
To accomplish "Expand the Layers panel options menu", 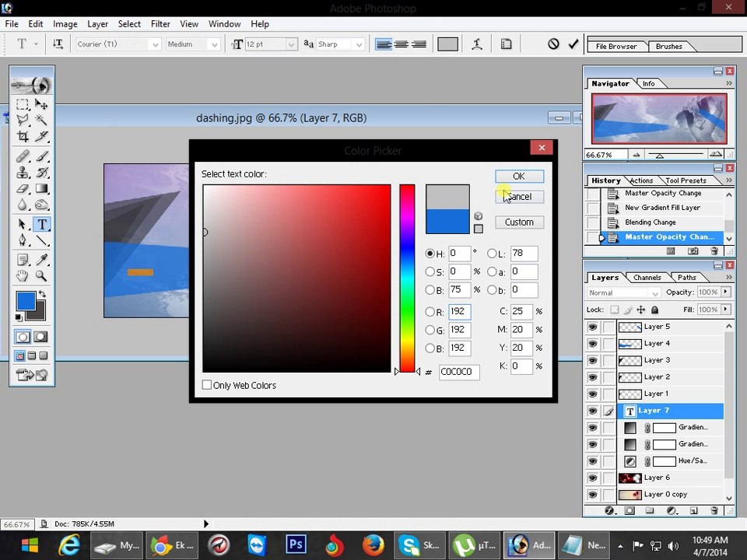I will [729, 277].
